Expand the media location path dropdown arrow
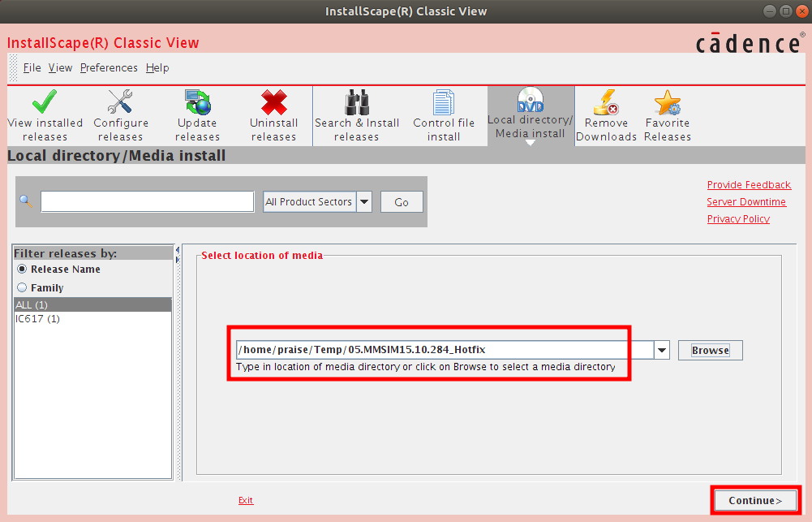The width and height of the screenshot is (812, 522). point(661,351)
